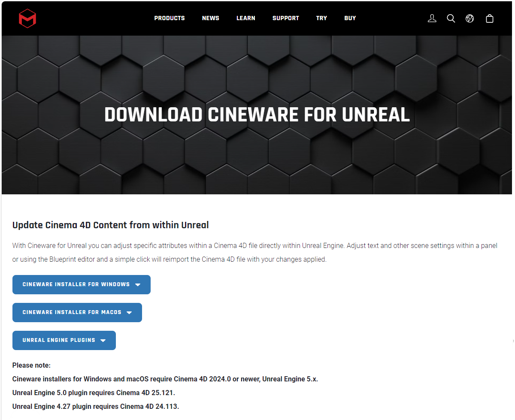Viewport: 515px width, 420px height.
Task: Click the search magnifier icon
Action: tap(451, 18)
